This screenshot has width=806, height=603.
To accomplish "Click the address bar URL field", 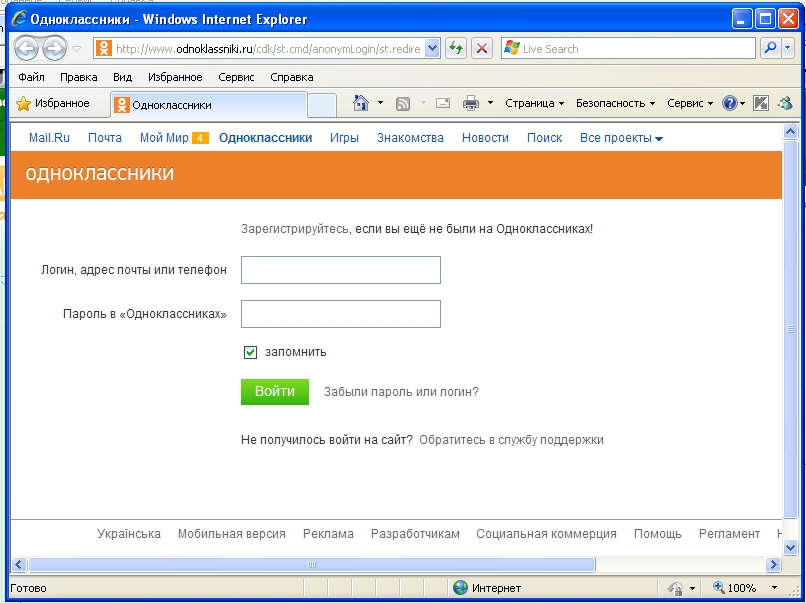I will 268,49.
